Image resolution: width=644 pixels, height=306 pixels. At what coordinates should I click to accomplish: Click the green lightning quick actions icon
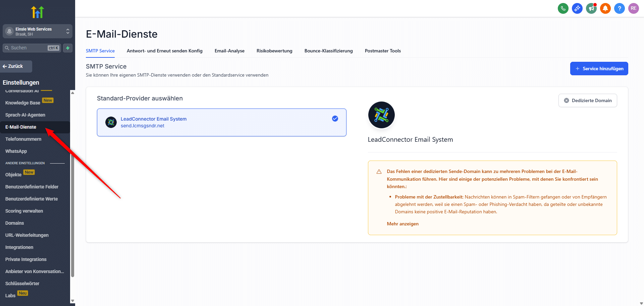(x=68, y=48)
